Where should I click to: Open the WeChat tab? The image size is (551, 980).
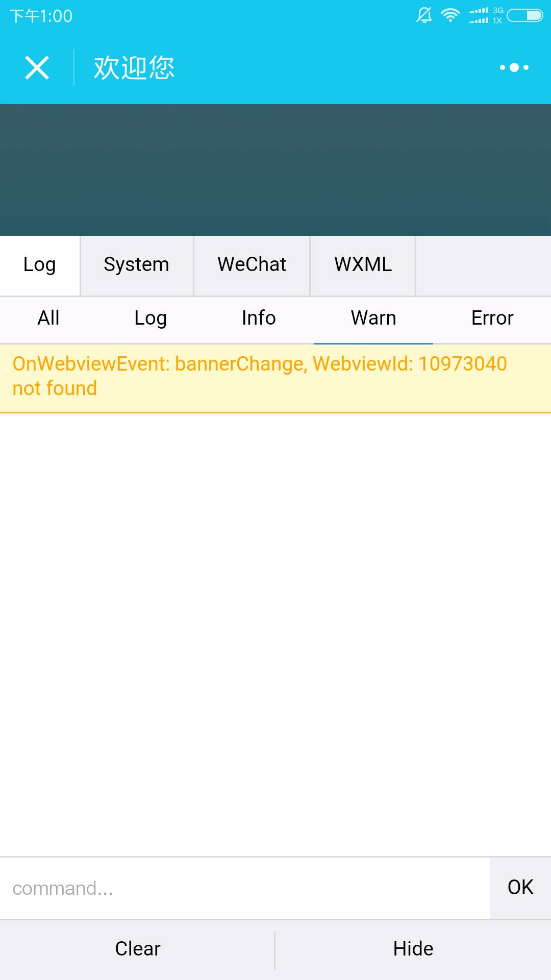[252, 265]
